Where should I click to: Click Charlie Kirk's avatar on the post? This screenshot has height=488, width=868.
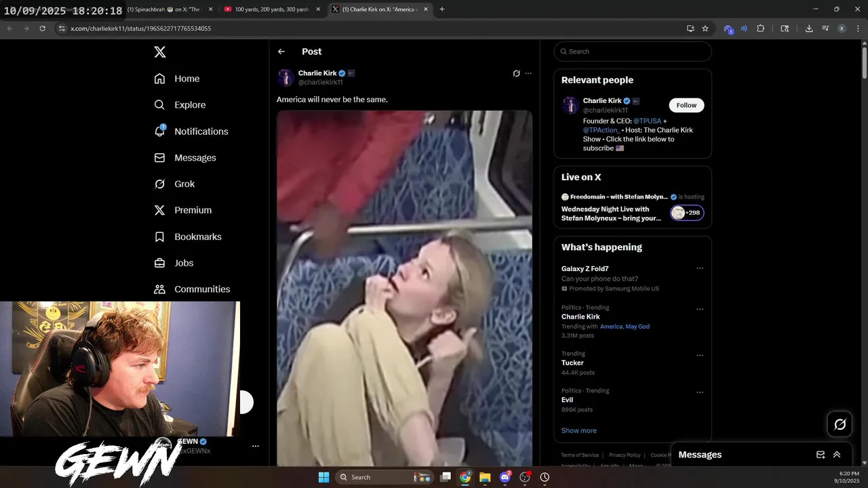[285, 77]
